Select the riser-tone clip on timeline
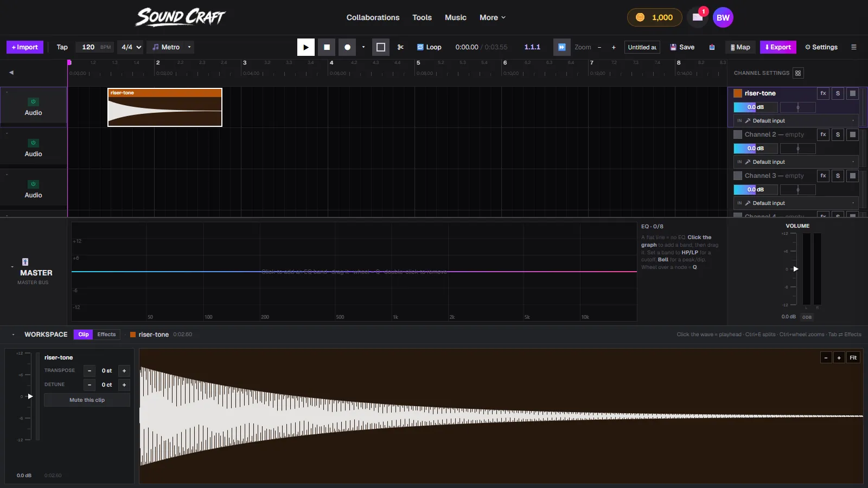 [x=165, y=107]
